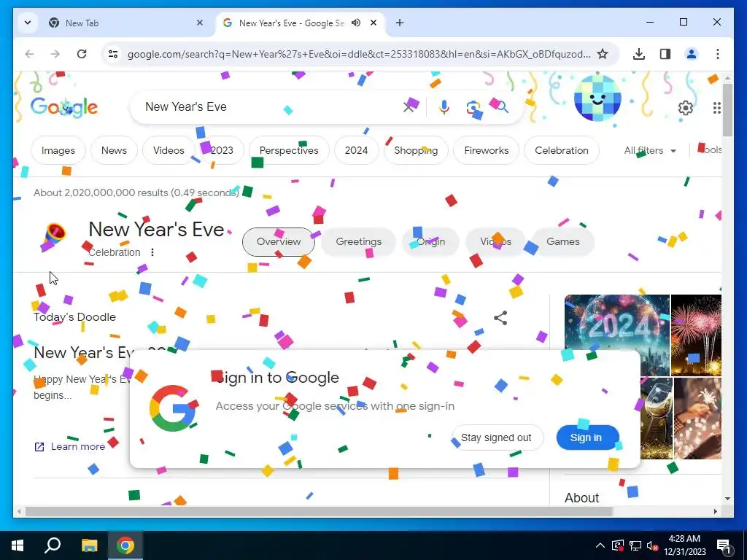Click Stay signed out
Image resolution: width=747 pixels, height=560 pixels.
tap(496, 437)
